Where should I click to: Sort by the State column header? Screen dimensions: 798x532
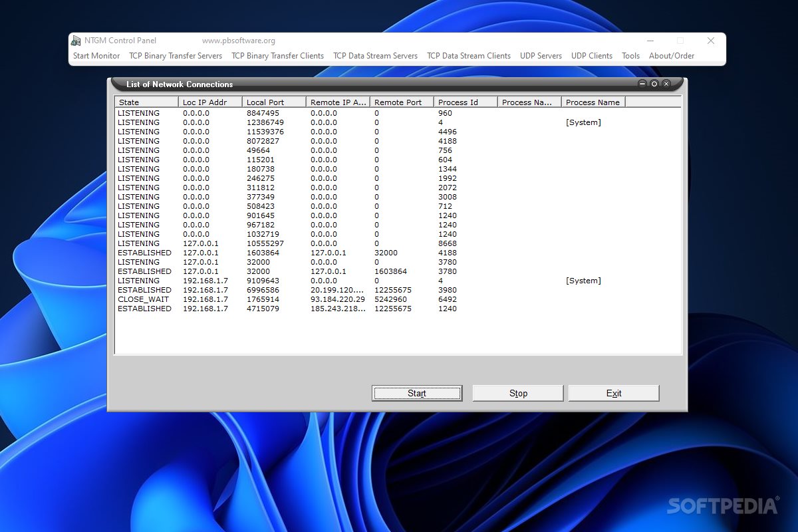146,102
